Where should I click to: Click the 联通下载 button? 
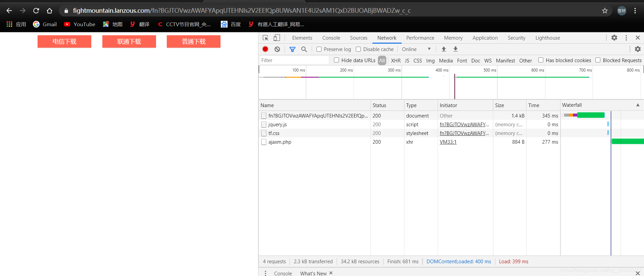point(129,42)
